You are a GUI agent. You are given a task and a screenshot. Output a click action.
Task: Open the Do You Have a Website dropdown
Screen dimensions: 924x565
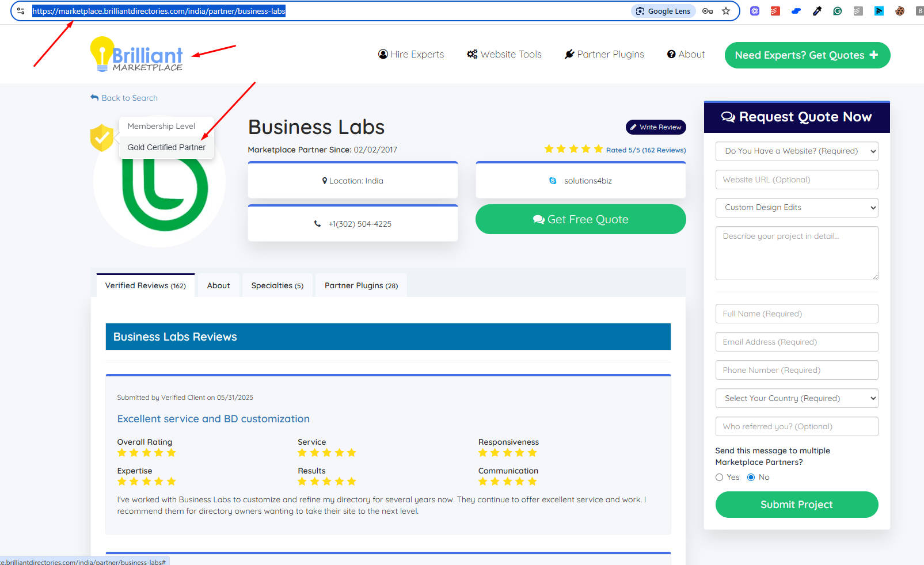pos(796,151)
